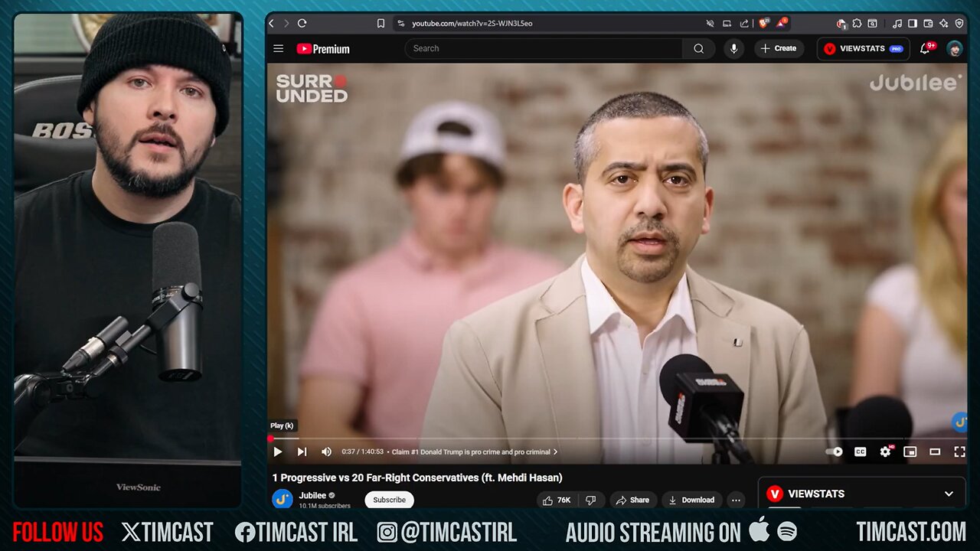The image size is (980, 551).
Task: Start voice search with the microphone icon
Action: pyautogui.click(x=733, y=48)
